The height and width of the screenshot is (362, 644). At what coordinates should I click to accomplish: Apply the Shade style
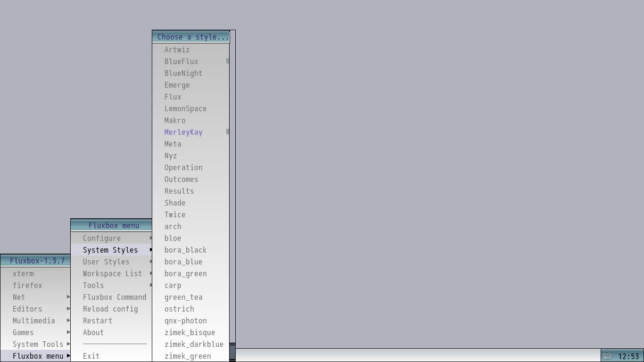[x=191, y=203]
